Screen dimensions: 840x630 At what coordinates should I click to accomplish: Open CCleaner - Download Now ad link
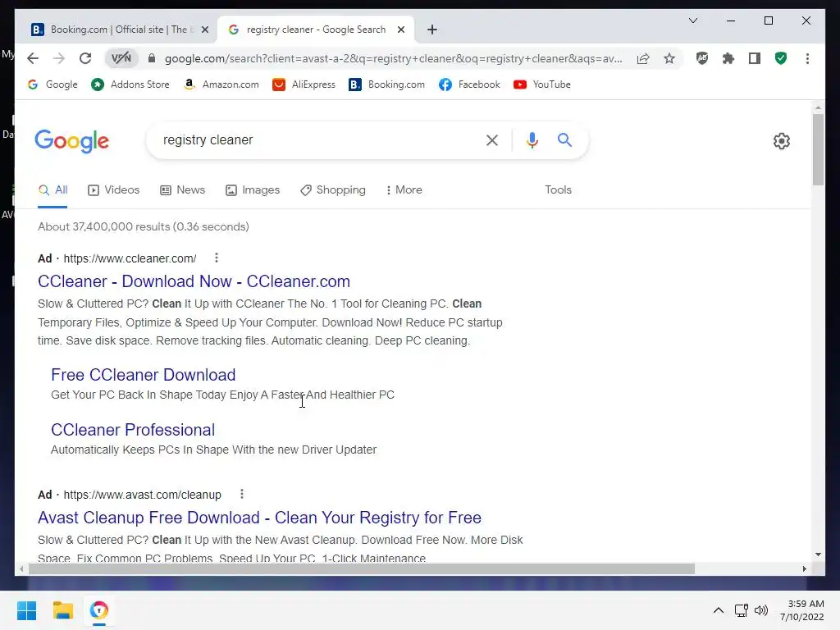(194, 281)
